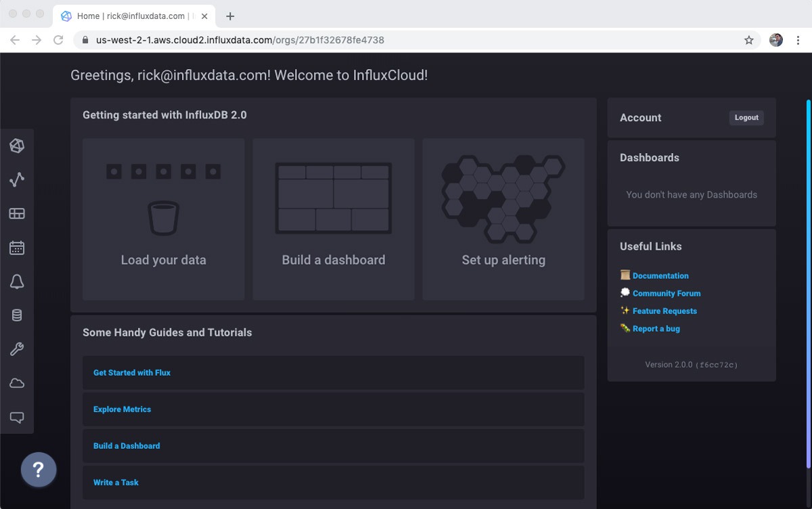The image size is (812, 509).
Task: Open Tasks using the calendar sidebar icon
Action: tap(17, 247)
